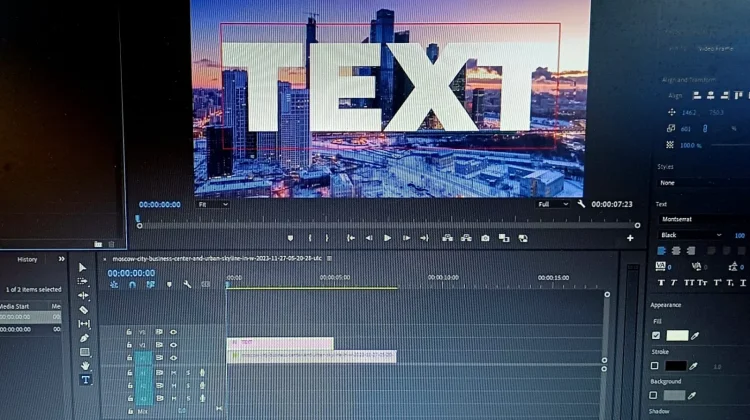Image resolution: width=750 pixels, height=420 pixels.
Task: Enable the Background checkbox
Action: pos(653,396)
